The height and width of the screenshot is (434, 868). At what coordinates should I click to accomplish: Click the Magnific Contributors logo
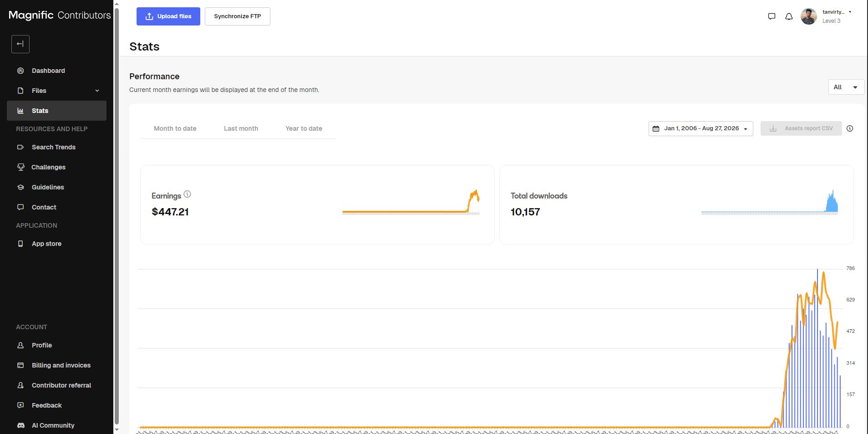pos(60,15)
